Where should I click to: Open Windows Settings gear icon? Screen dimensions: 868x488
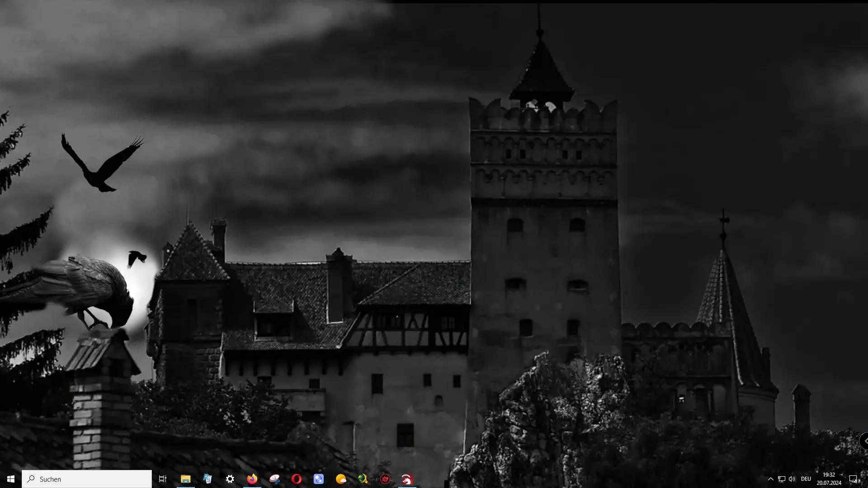pos(230,479)
